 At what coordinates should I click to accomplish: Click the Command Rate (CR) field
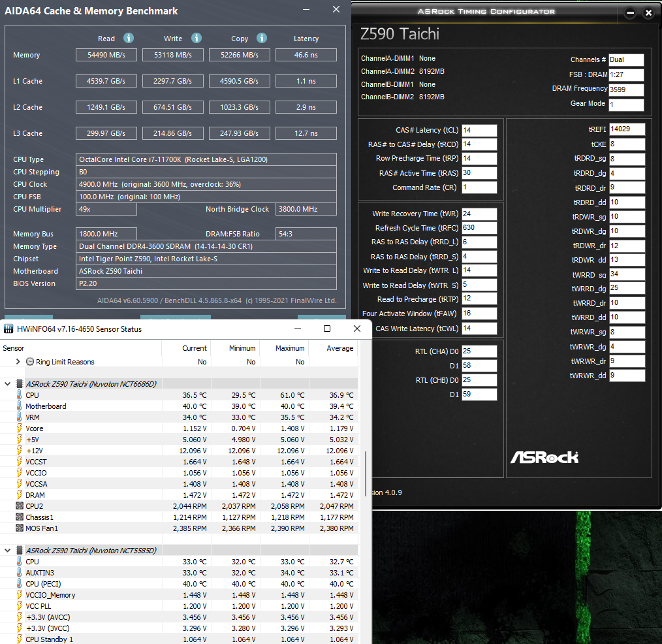click(479, 187)
